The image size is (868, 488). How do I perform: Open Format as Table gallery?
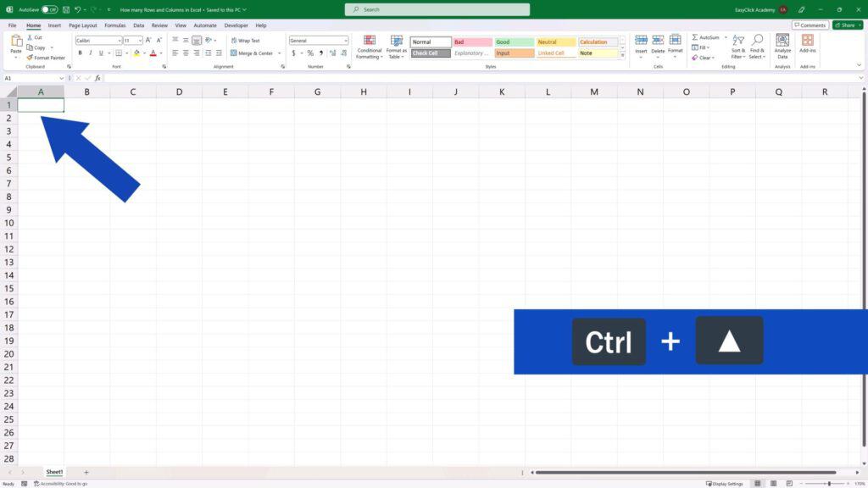(x=397, y=47)
